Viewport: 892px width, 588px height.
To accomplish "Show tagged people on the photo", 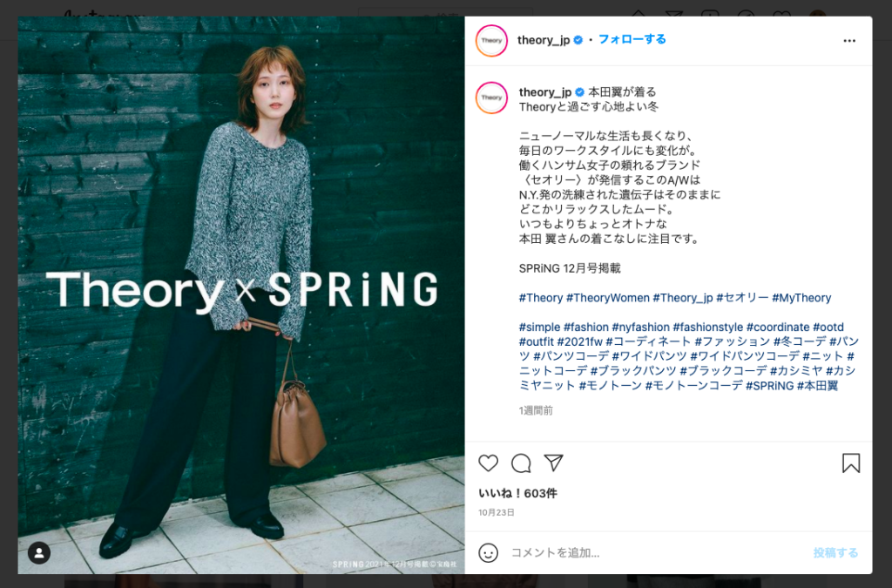I will pyautogui.click(x=39, y=553).
